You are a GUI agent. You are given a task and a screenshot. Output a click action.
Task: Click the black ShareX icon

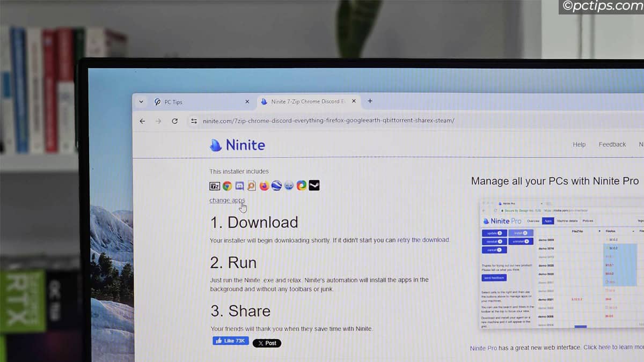click(314, 186)
